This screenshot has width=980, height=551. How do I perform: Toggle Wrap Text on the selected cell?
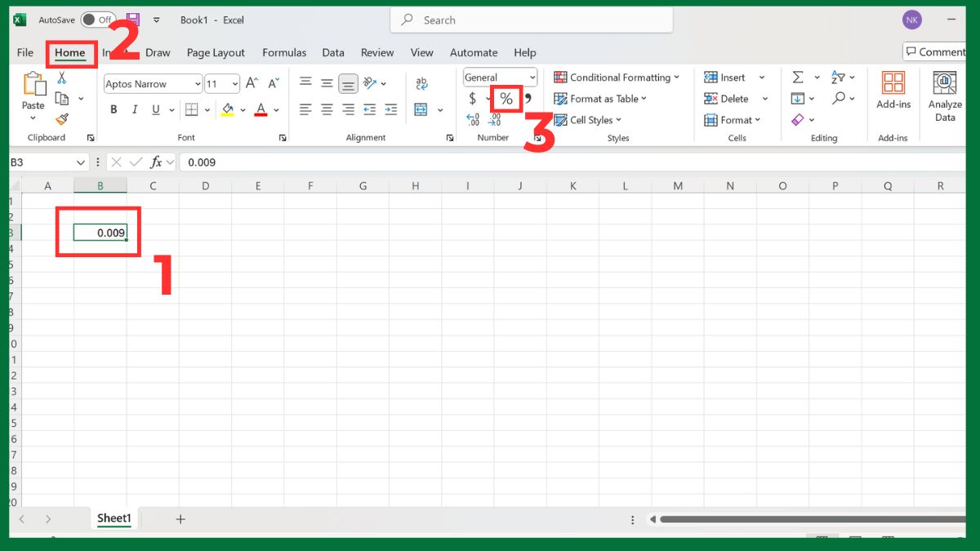click(422, 82)
